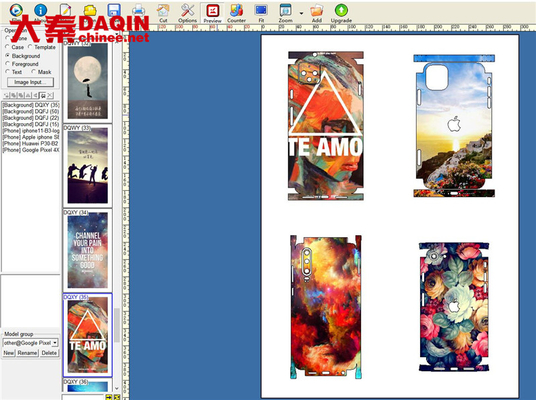Select the blue thumbnail DQXY (36)
Image resolution: width=536 pixels, height=400 pixels.
pos(88,385)
